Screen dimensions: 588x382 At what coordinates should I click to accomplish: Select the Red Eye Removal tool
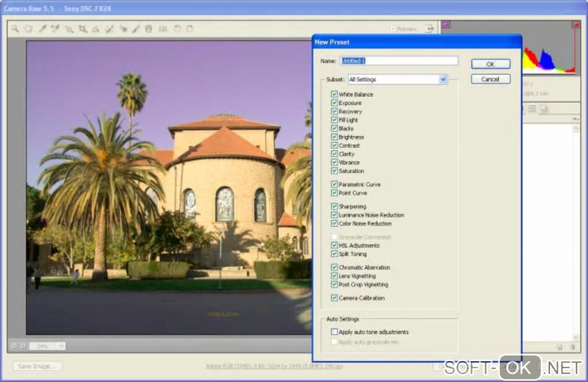[x=123, y=28]
